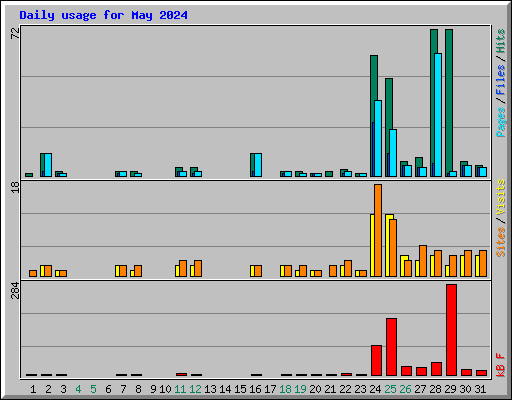The width and height of the screenshot is (512, 400).
Task: Click the orange sites bar for day 25
Action: (x=393, y=248)
